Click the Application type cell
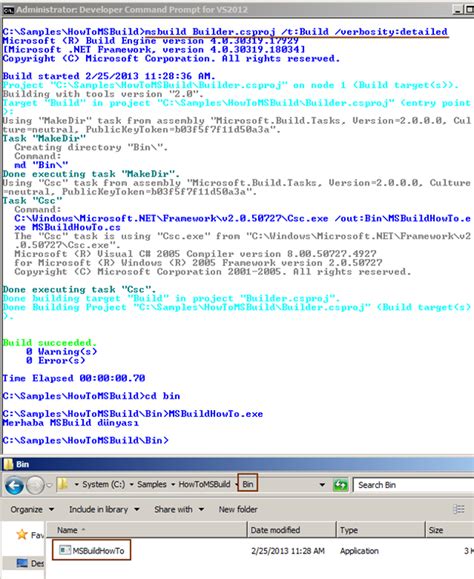The image size is (474, 579). [359, 551]
